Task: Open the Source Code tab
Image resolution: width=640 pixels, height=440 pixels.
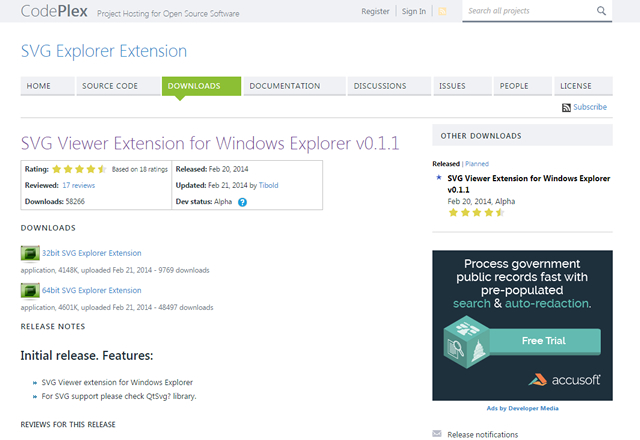Action: [x=118, y=86]
